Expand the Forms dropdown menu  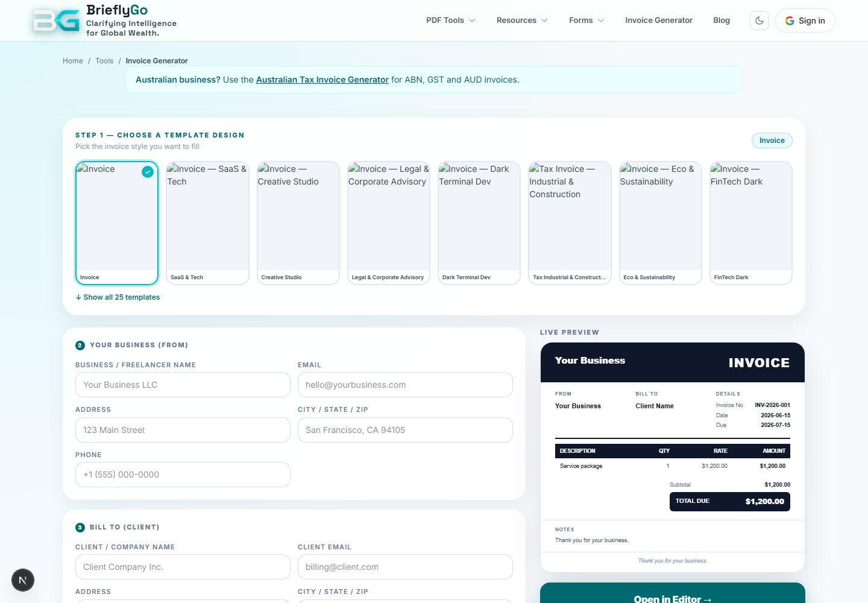[586, 21]
